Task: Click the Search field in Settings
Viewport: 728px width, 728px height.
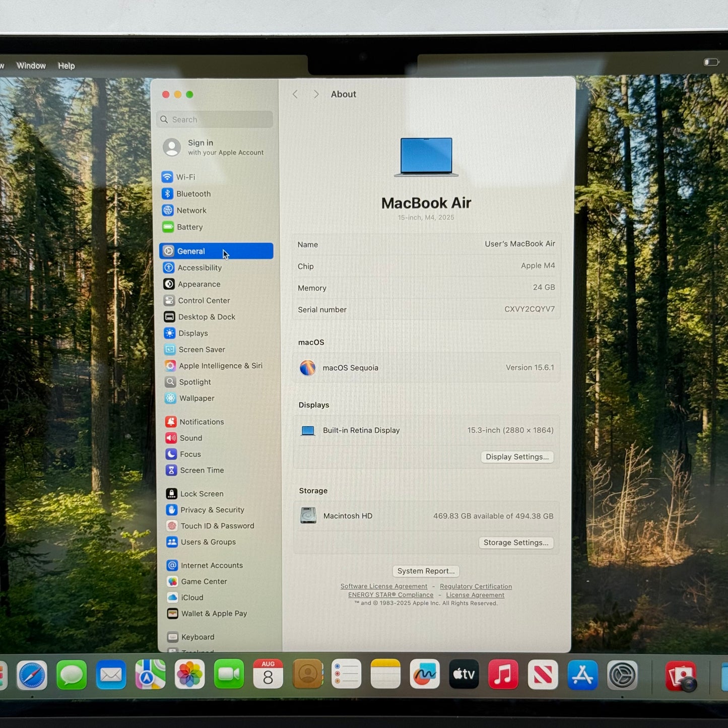Action: (x=215, y=119)
